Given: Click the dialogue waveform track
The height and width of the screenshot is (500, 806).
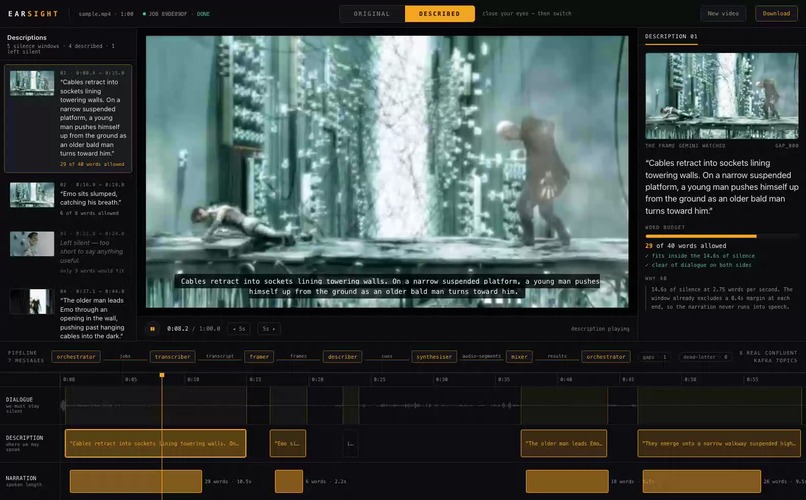Looking at the screenshot, I should click(431, 405).
